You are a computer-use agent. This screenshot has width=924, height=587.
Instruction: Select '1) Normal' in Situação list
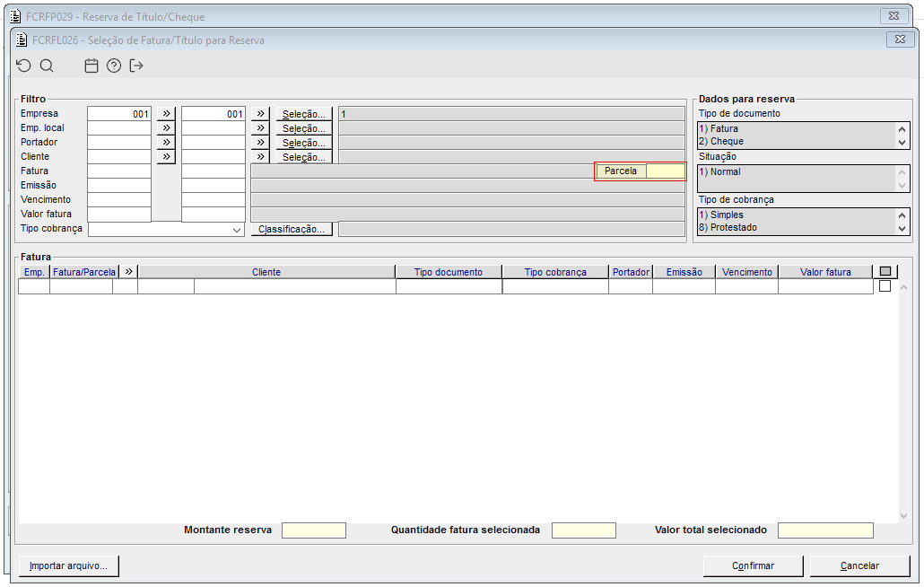click(x=797, y=171)
